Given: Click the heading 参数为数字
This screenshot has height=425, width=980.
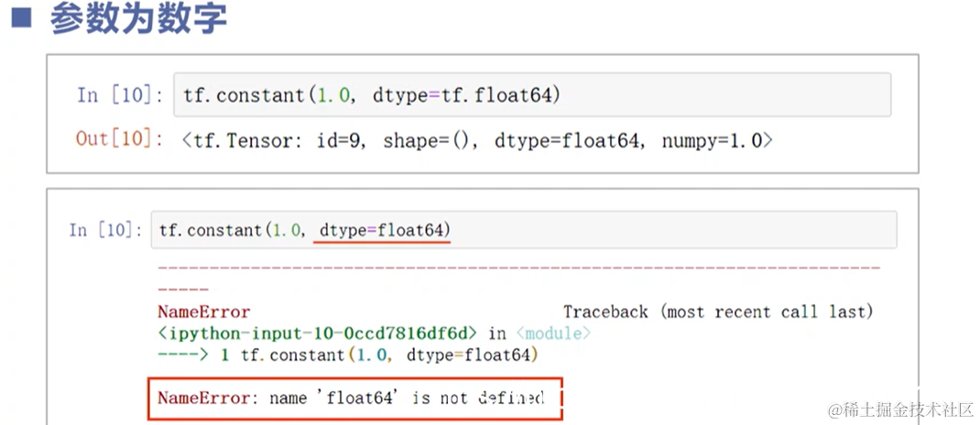Looking at the screenshot, I should tap(138, 19).
